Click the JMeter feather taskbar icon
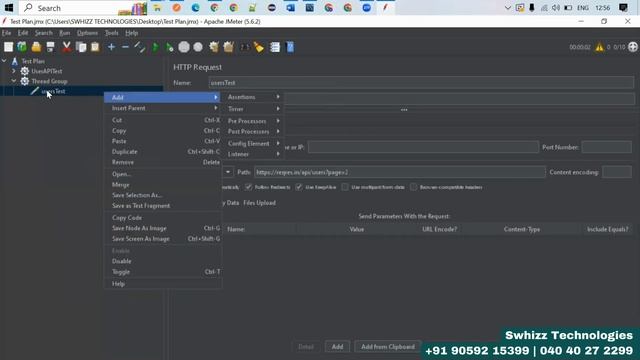 385,8
